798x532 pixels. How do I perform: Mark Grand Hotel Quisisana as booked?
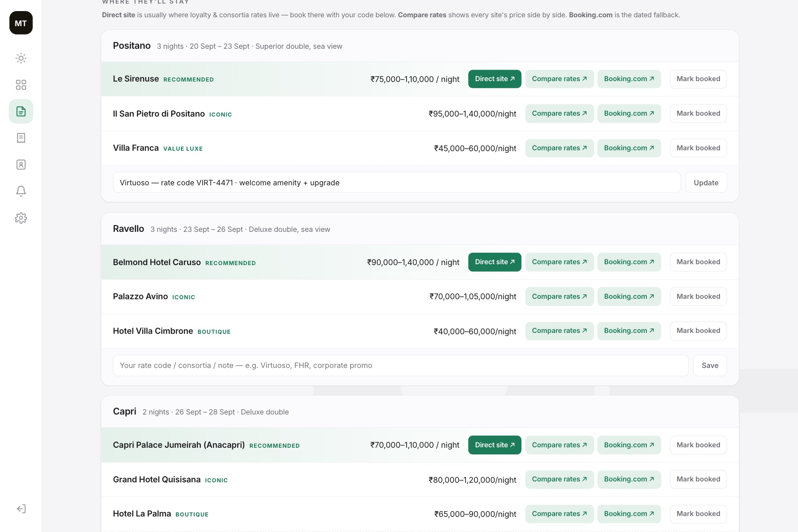click(698, 479)
